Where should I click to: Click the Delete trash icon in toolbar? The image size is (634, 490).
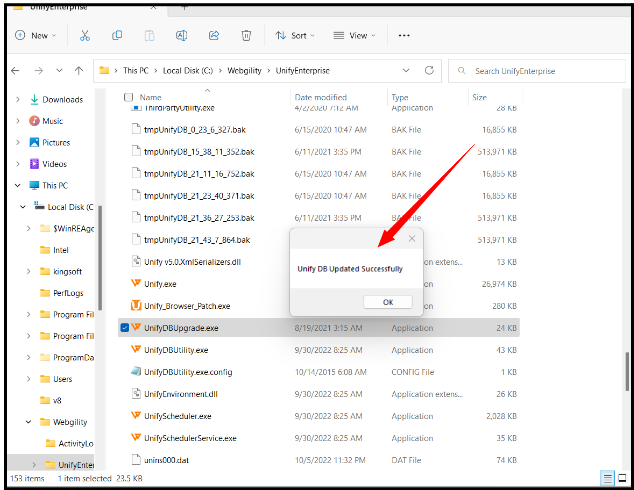click(246, 35)
